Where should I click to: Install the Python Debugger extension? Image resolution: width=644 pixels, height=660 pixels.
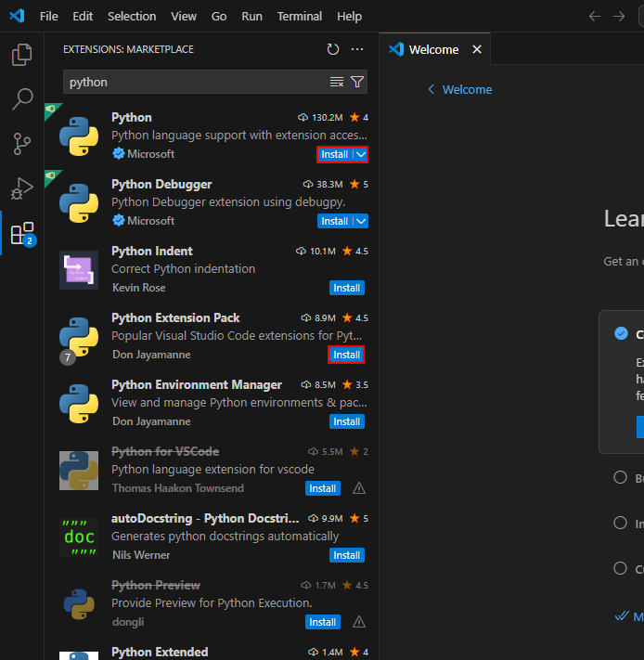pyautogui.click(x=335, y=221)
